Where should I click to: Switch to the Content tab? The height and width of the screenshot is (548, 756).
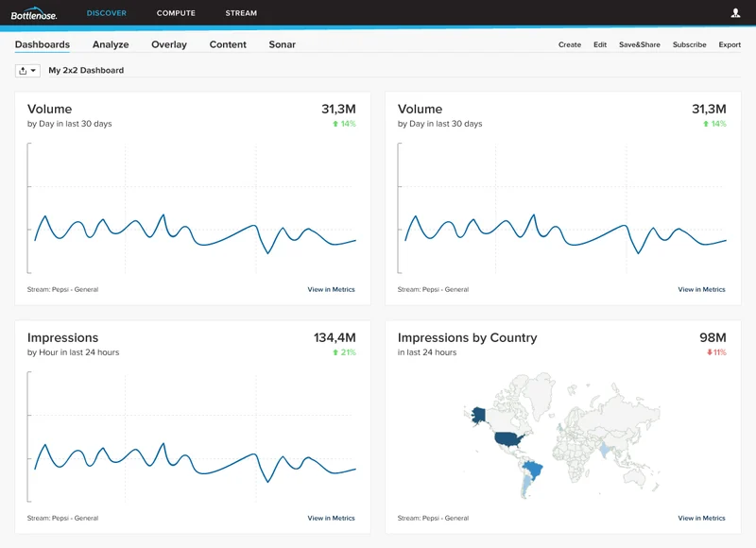228,44
